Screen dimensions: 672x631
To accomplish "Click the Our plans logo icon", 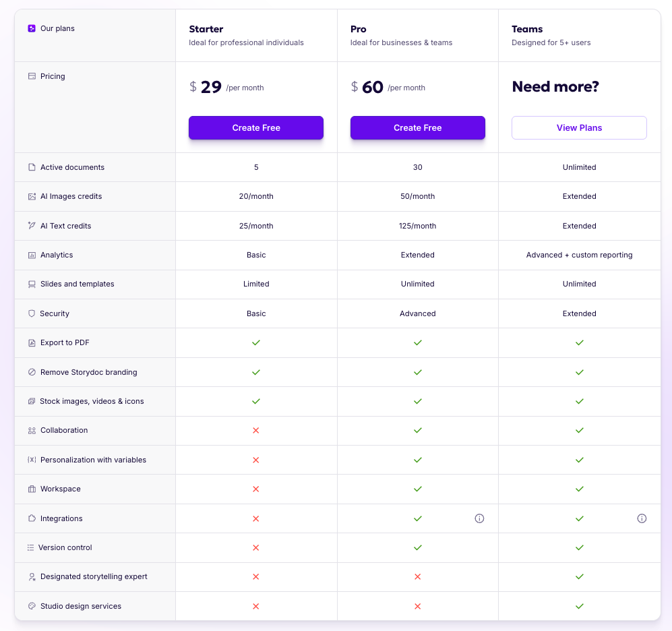I will (x=32, y=28).
